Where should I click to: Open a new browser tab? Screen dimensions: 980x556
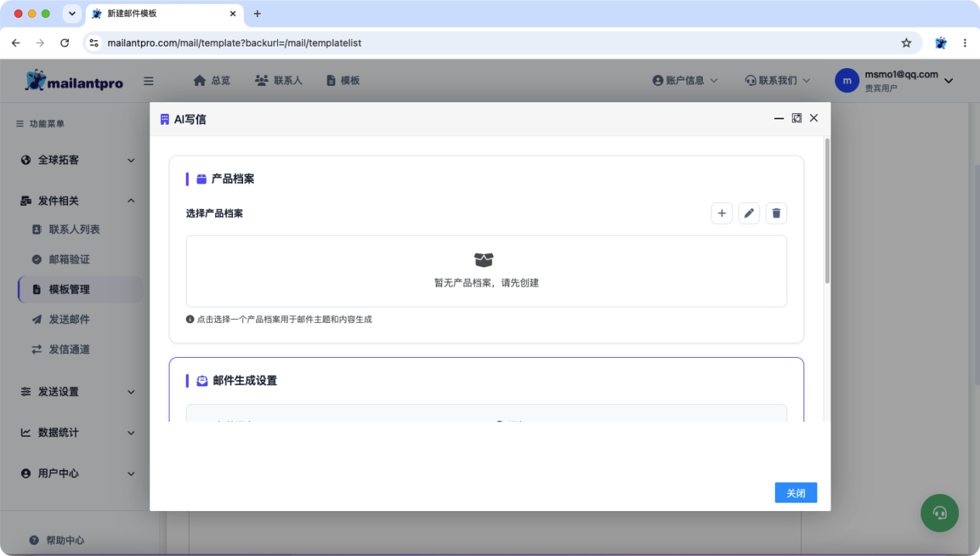point(258,14)
